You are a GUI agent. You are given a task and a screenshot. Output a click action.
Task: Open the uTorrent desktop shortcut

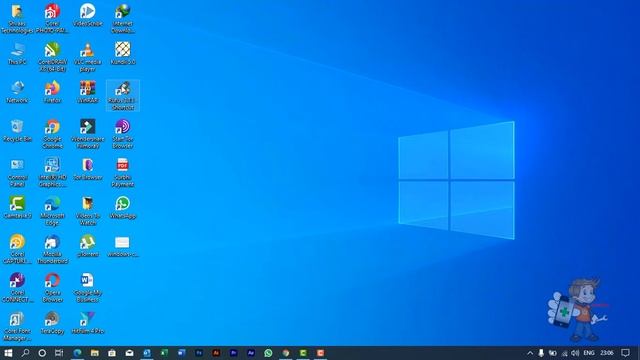[87, 246]
